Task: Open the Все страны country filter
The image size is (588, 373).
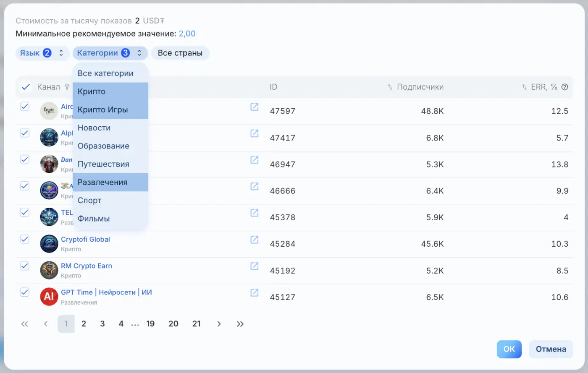Action: coord(180,53)
